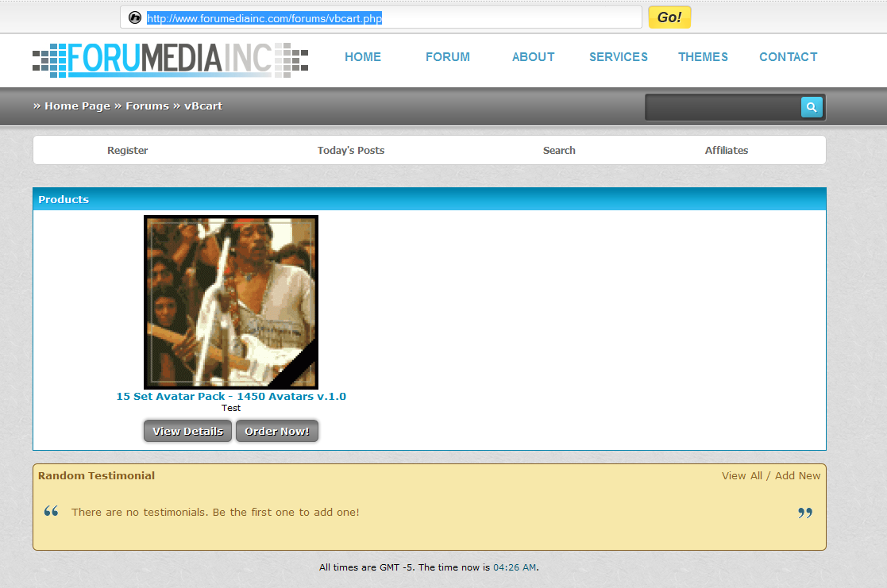887x588 pixels.
Task: Go to Home Page breadcrumb
Action: 77,106
